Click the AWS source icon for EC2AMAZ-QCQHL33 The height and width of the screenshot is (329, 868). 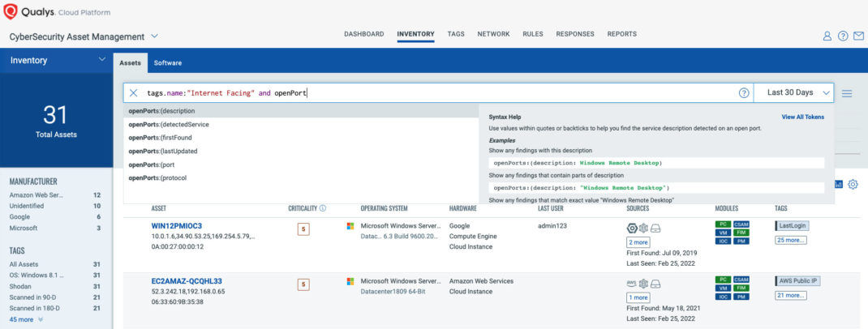pyautogui.click(x=632, y=283)
